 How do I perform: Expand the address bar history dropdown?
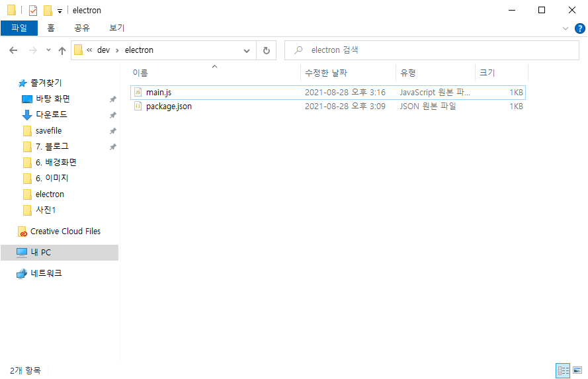(x=246, y=51)
